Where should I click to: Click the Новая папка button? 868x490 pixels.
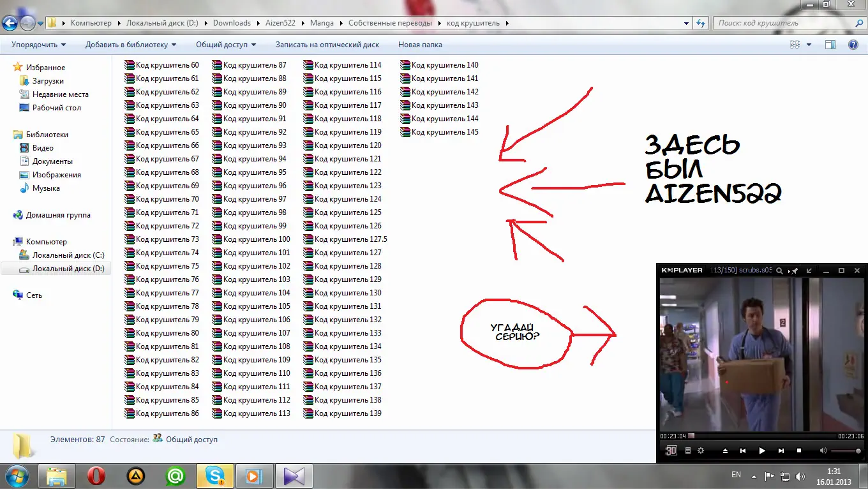[x=420, y=45]
